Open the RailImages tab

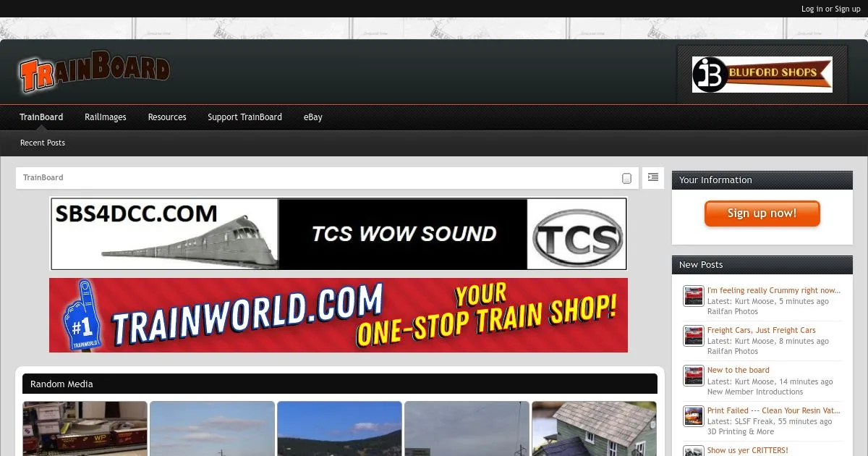click(105, 117)
